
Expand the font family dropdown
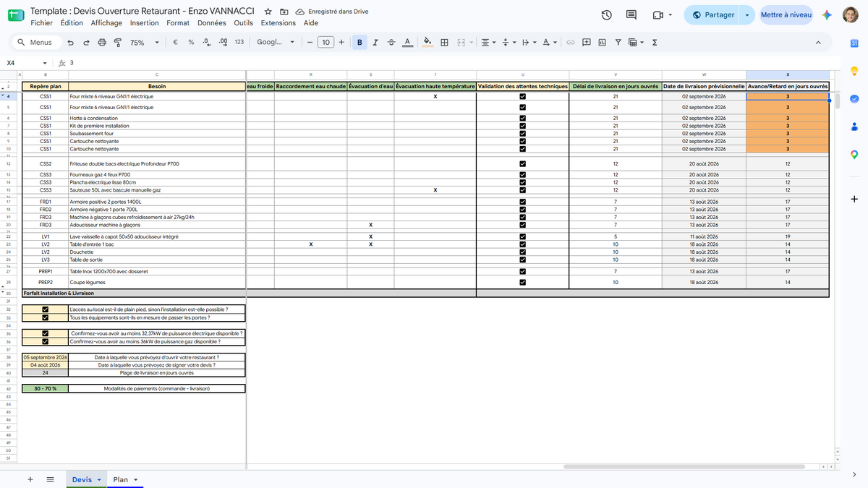tap(276, 43)
